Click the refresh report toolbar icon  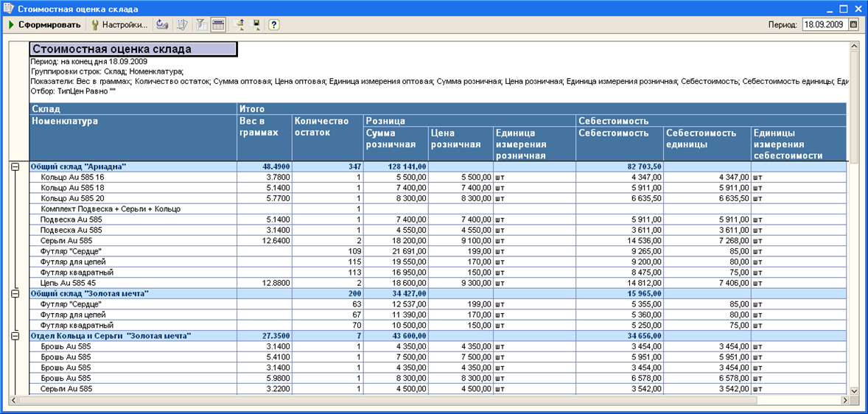[x=161, y=25]
